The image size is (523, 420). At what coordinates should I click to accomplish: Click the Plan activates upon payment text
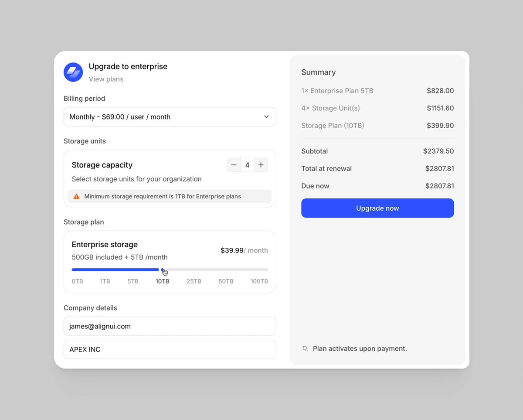click(x=360, y=348)
